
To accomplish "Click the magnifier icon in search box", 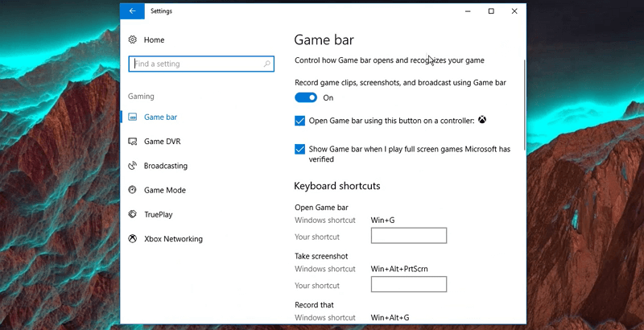I will click(x=267, y=64).
